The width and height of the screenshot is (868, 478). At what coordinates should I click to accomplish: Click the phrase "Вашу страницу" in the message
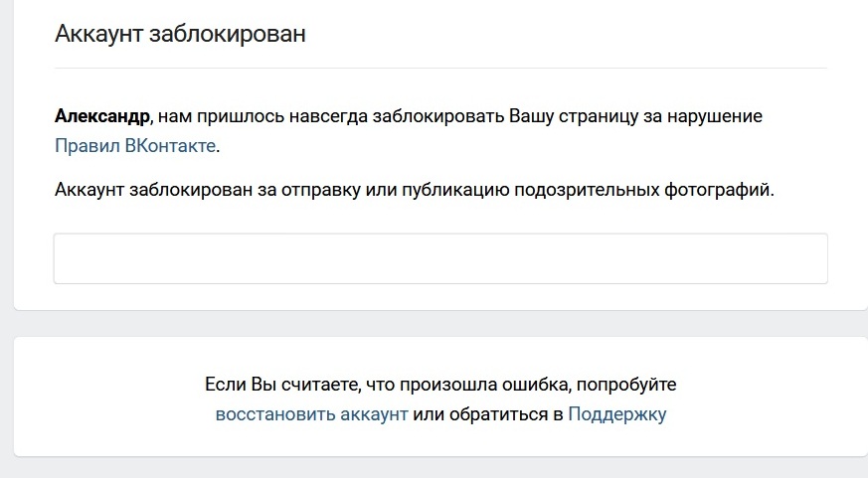coord(574,116)
